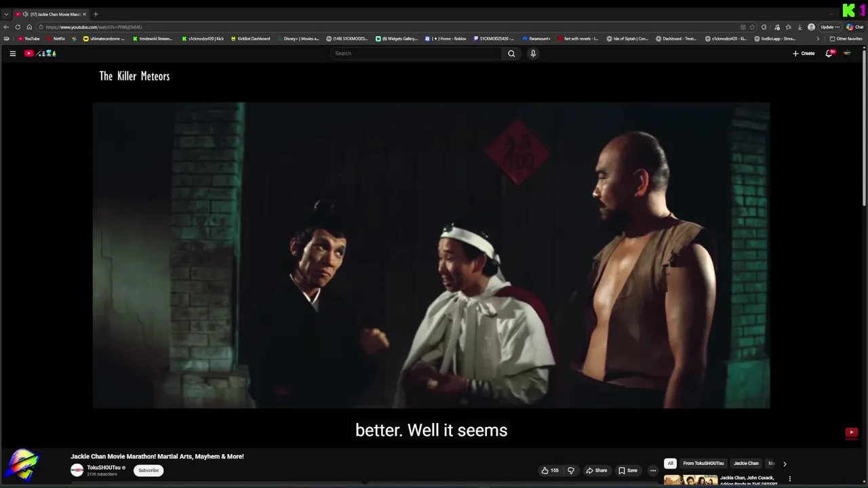Open YouTube notifications bell
868x488 pixels.
(829, 53)
